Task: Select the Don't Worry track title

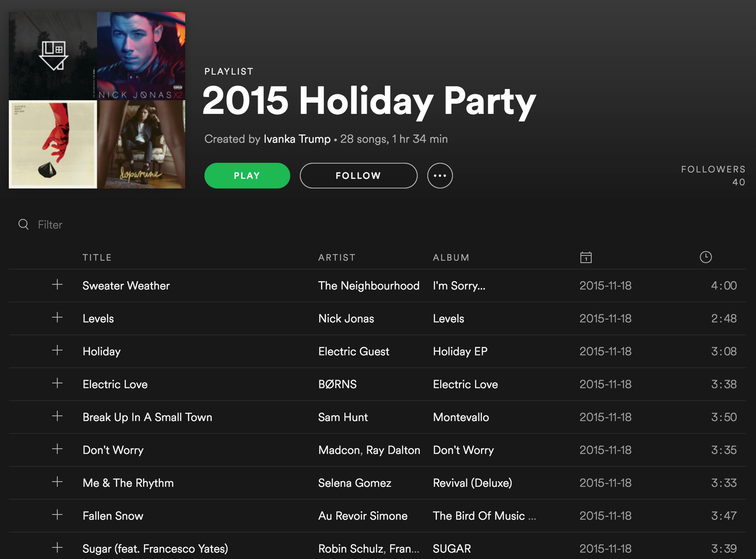Action: (113, 450)
